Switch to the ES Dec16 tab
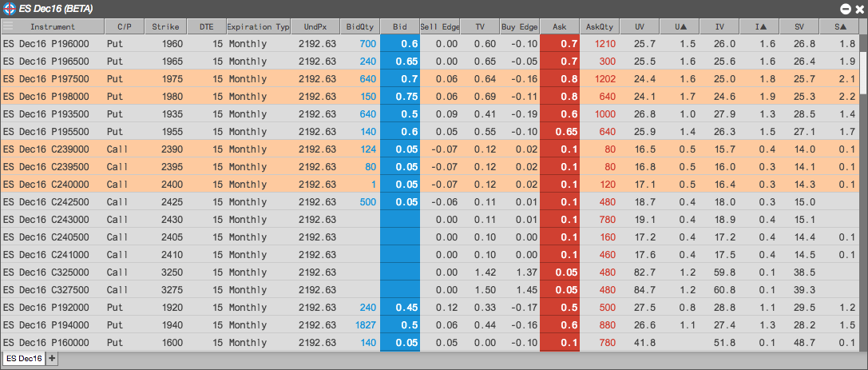This screenshot has width=868, height=370. pyautogui.click(x=24, y=358)
